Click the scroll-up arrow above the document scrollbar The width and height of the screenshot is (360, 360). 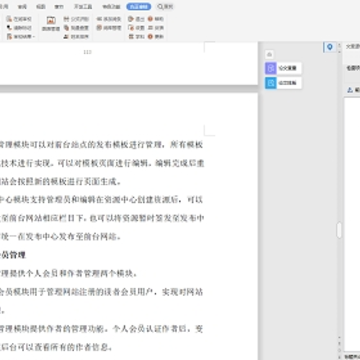339,45
